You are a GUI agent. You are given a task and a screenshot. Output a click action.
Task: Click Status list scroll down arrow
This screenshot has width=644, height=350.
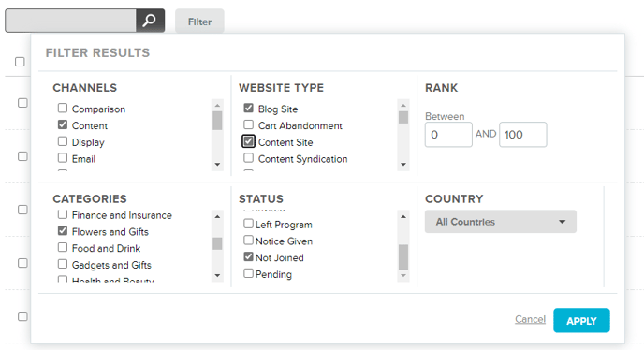[403, 276]
